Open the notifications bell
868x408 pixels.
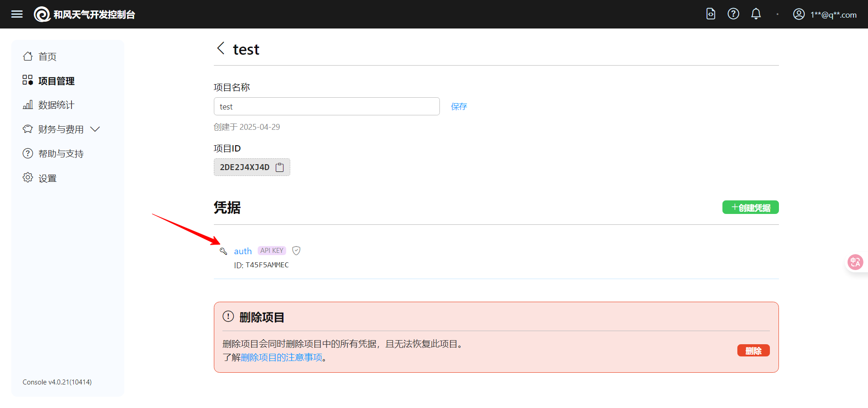(x=756, y=14)
